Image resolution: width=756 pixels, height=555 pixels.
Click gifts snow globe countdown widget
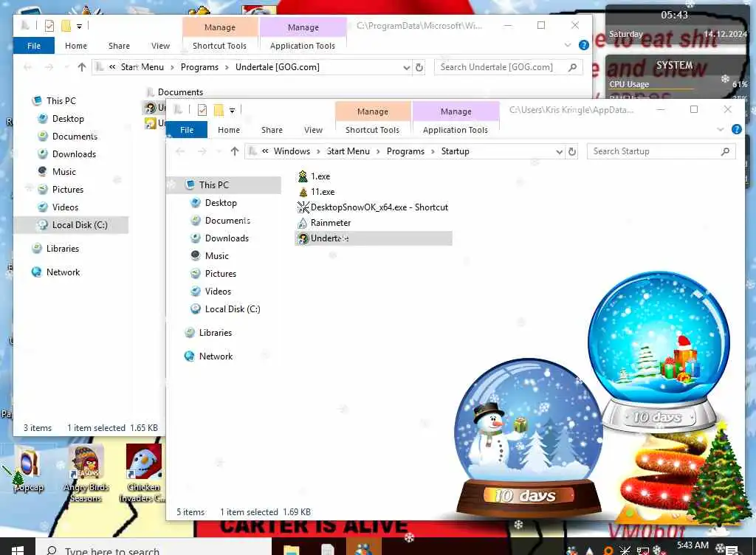click(x=659, y=351)
